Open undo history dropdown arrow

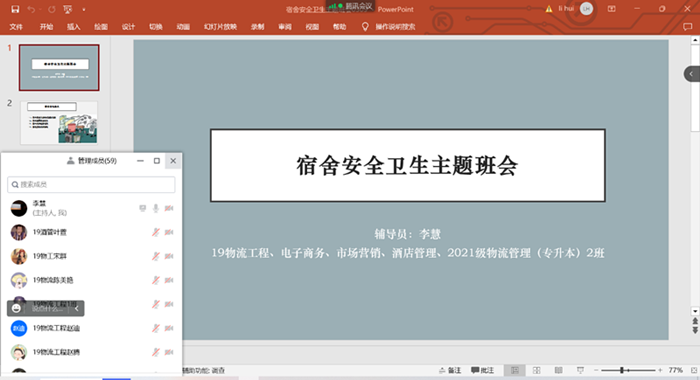point(40,9)
